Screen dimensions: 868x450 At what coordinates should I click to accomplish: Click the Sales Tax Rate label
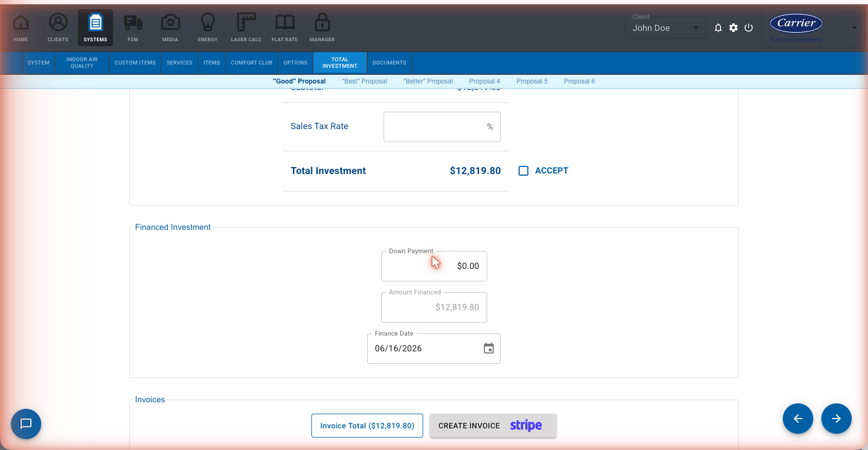coord(320,126)
